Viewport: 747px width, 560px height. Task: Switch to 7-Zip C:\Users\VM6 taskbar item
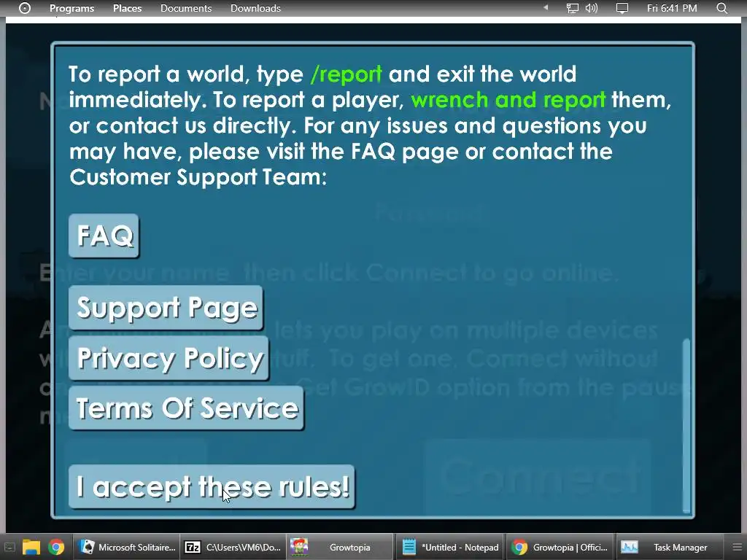click(x=233, y=547)
